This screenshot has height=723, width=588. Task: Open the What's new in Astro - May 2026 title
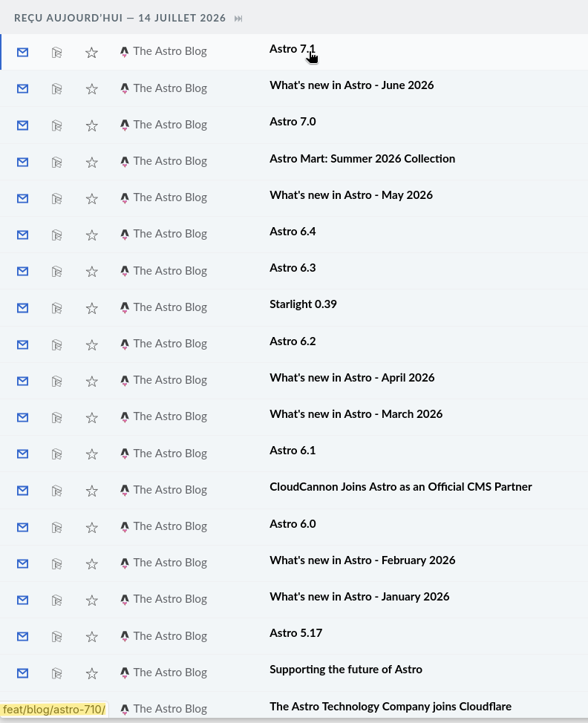351,195
